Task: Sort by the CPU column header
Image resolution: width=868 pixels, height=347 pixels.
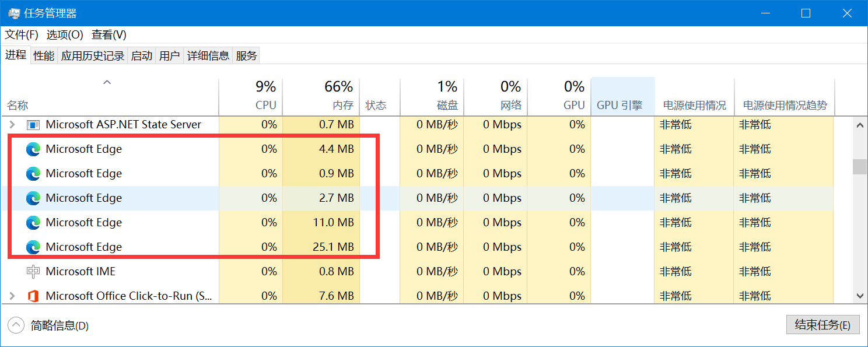Action: coord(250,97)
